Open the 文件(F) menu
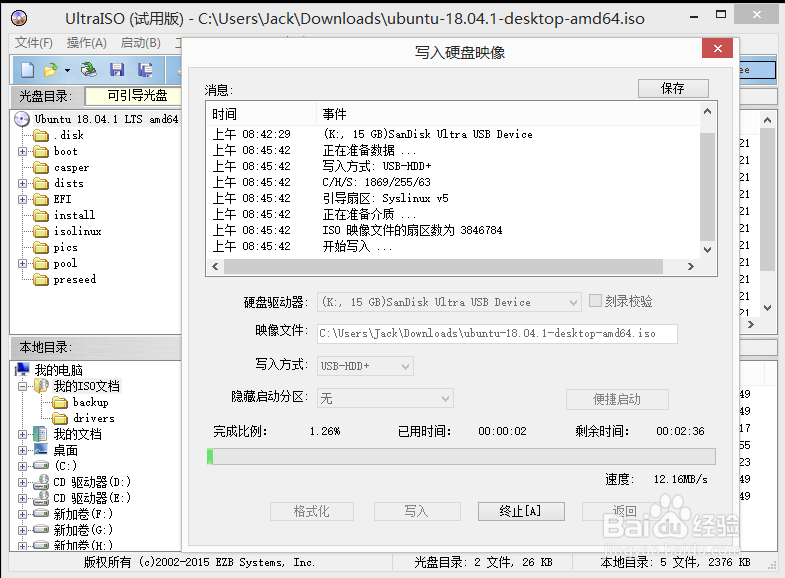785x578 pixels. pyautogui.click(x=34, y=43)
